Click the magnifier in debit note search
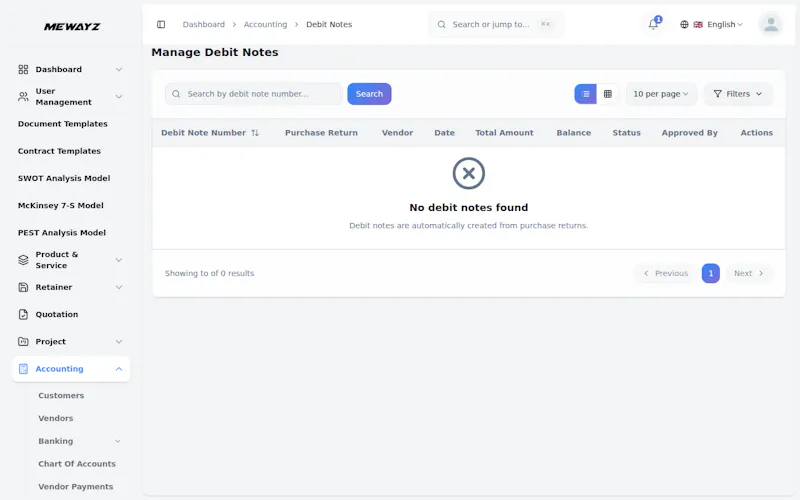800x500 pixels. point(176,94)
